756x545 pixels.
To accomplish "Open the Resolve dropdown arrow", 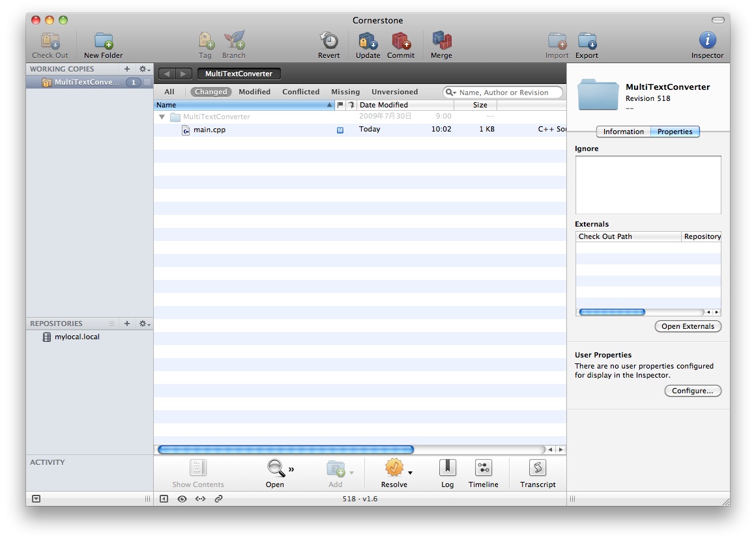I will [x=410, y=473].
